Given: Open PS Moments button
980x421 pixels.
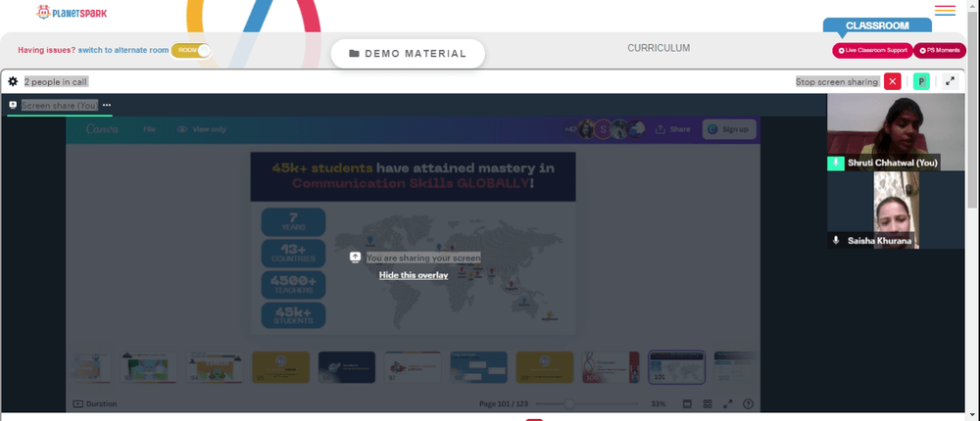Looking at the screenshot, I should tap(940, 50).
